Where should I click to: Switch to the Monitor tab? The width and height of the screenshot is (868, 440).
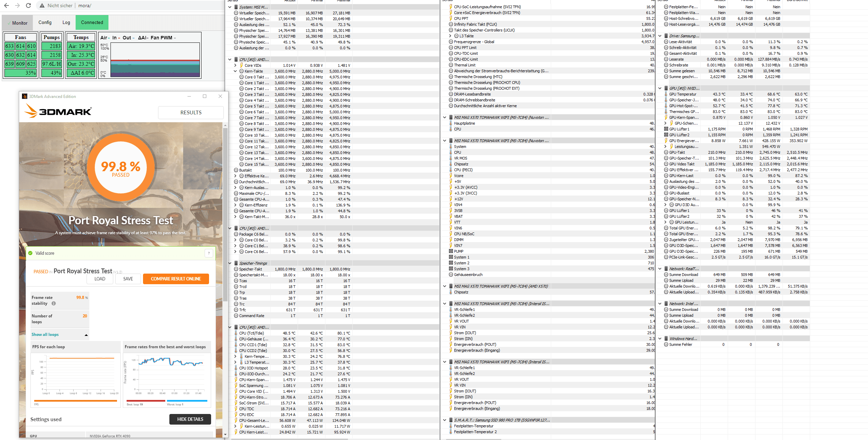coord(17,23)
